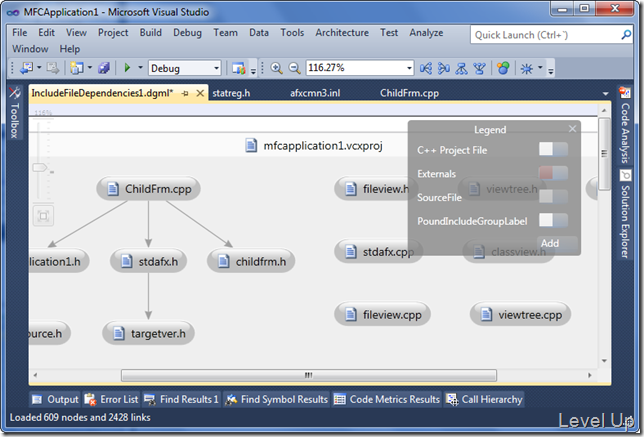Click the top-to-bottom graph layout icon

(x=461, y=68)
